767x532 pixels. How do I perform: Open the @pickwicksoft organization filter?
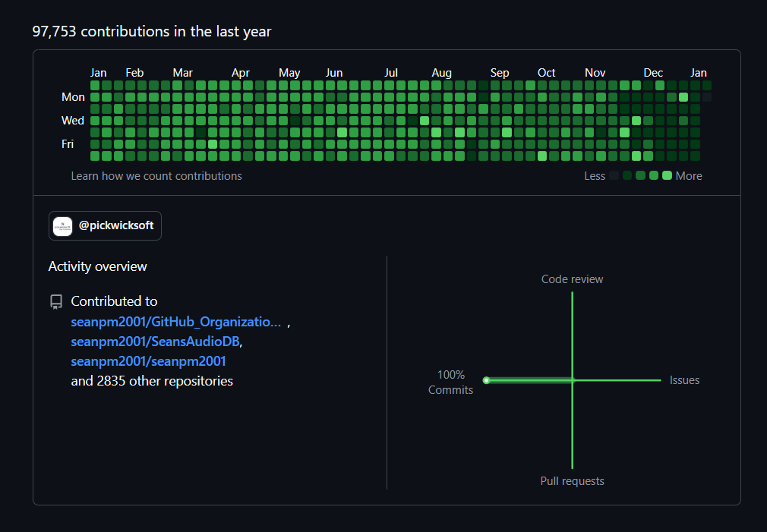pyautogui.click(x=105, y=225)
